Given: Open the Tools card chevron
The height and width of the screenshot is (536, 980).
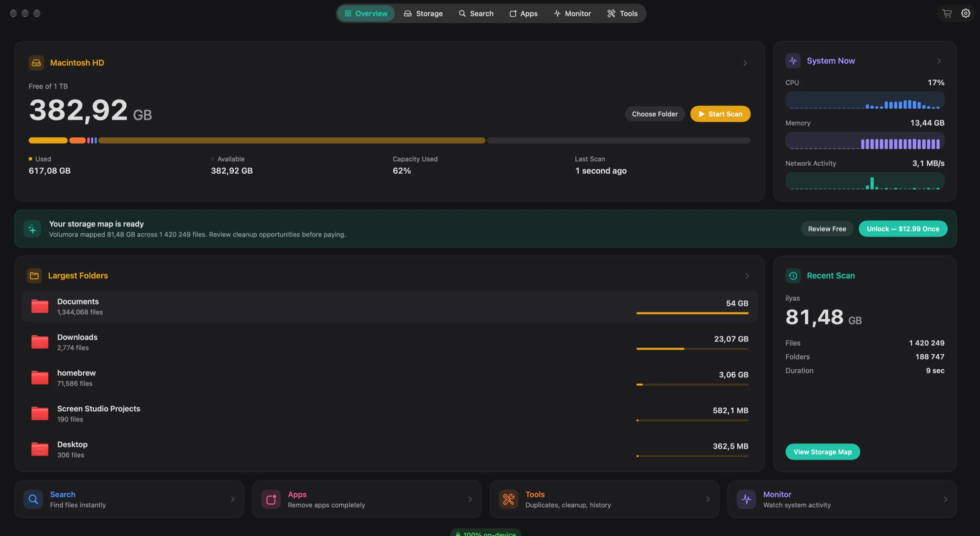Looking at the screenshot, I should [708, 499].
